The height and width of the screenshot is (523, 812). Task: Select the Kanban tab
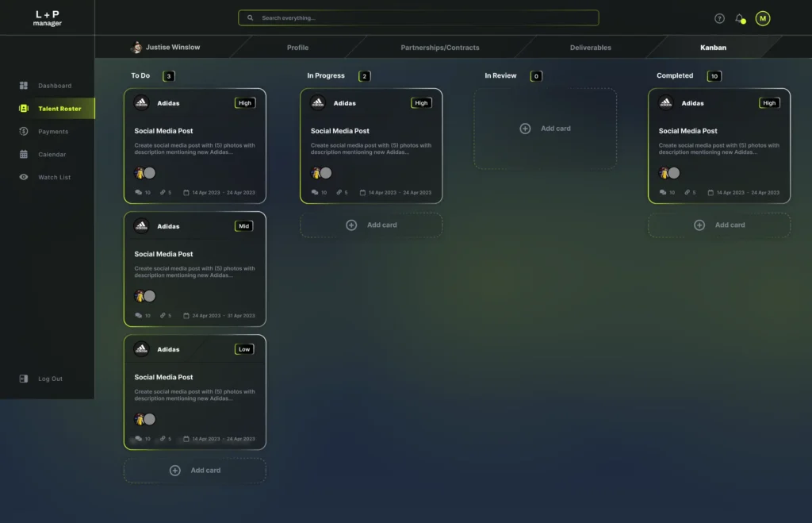click(x=713, y=47)
